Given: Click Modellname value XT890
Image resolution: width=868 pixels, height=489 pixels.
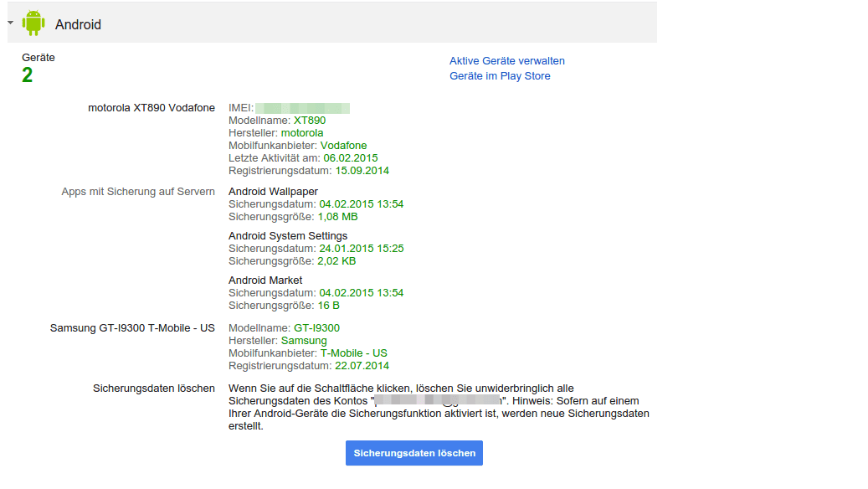Looking at the screenshot, I should (310, 121).
